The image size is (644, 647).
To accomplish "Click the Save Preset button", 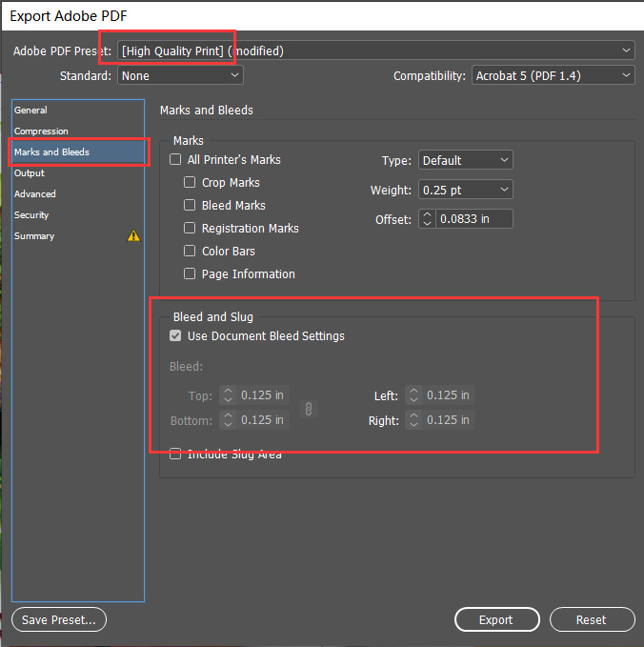I will (x=59, y=619).
